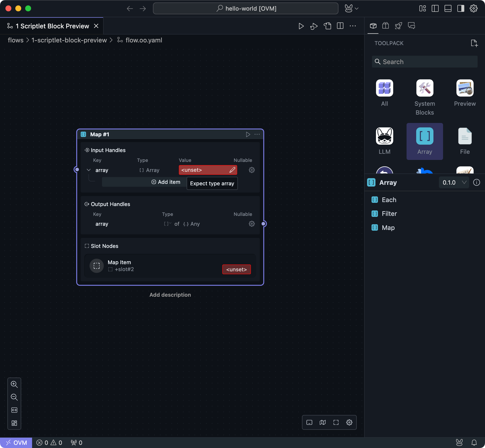
Task: Collapse the array input handle chevron
Action: [x=89, y=170]
